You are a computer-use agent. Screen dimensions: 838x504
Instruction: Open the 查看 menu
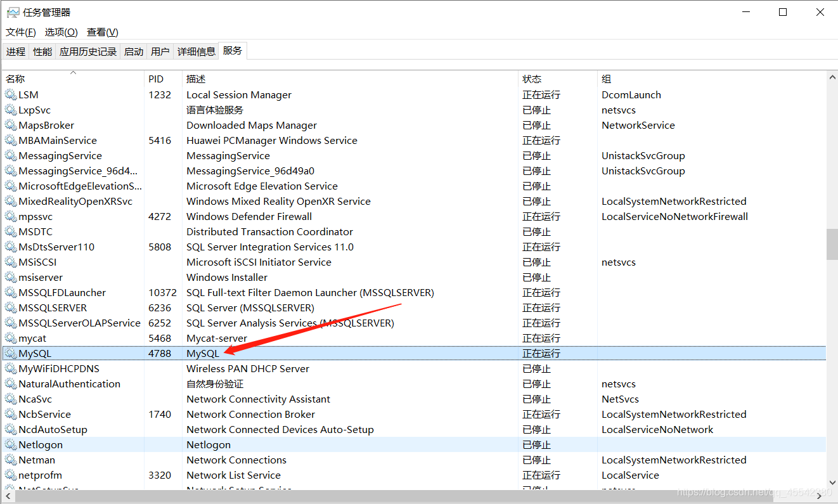tap(101, 32)
